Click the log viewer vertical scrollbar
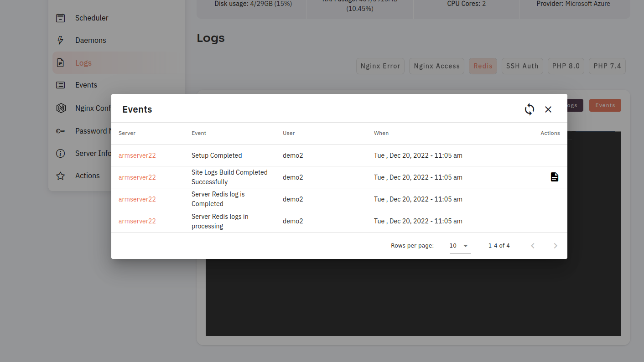Image resolution: width=644 pixels, height=362 pixels. (x=618, y=233)
